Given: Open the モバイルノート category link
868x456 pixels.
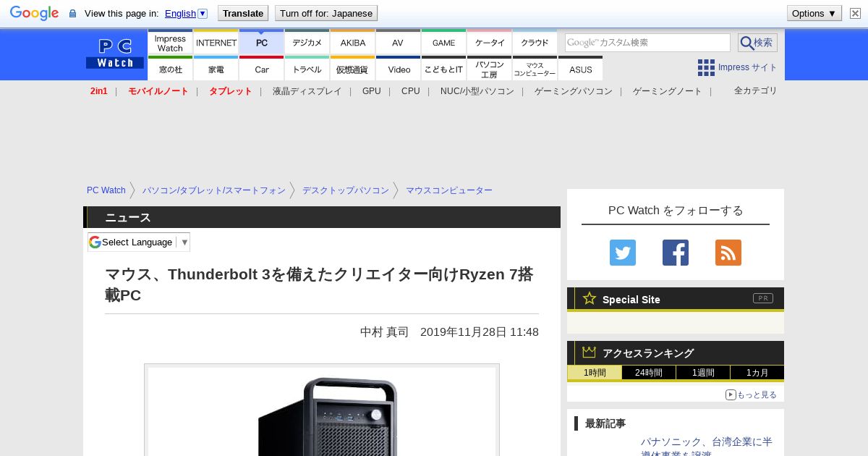Looking at the screenshot, I should (158, 91).
